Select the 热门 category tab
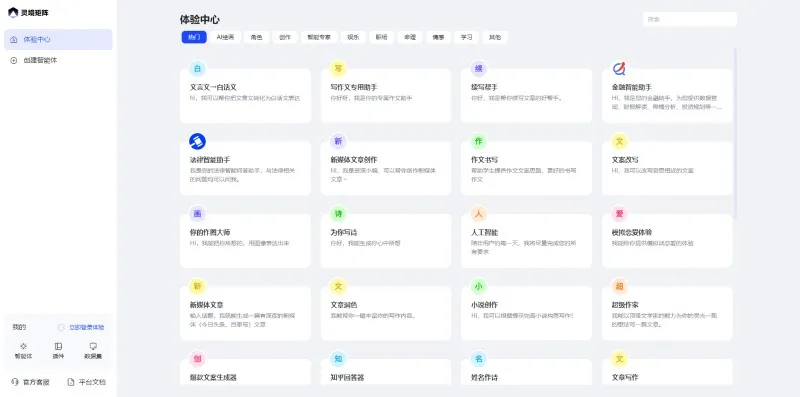The image size is (800, 397). click(x=194, y=37)
